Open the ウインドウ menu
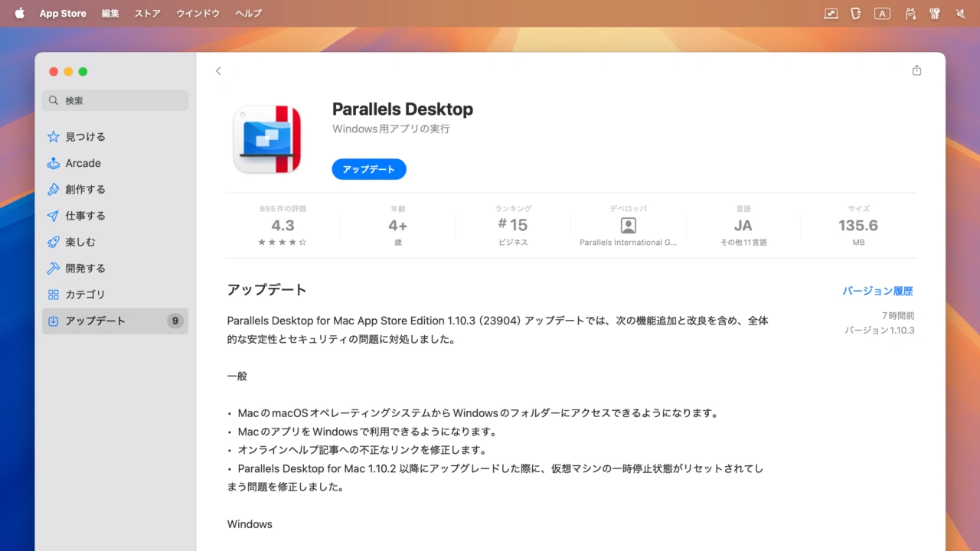Screen dimensions: 980x551 (x=198, y=14)
